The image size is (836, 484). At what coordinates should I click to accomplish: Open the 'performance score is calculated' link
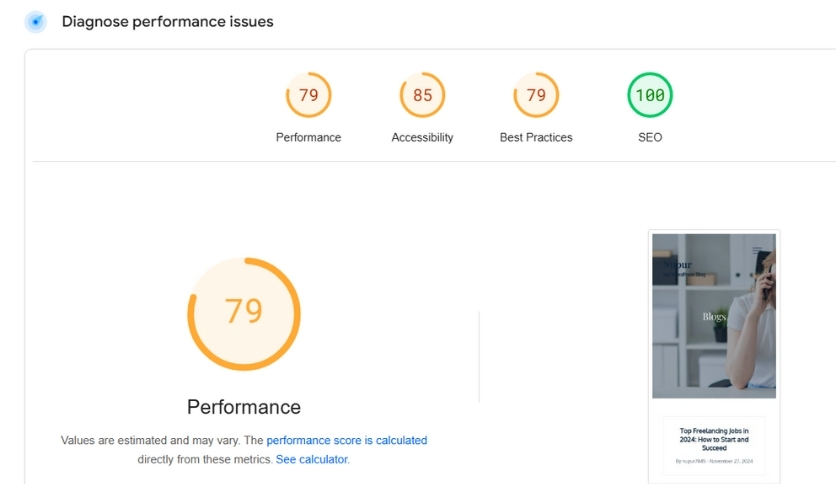(346, 440)
